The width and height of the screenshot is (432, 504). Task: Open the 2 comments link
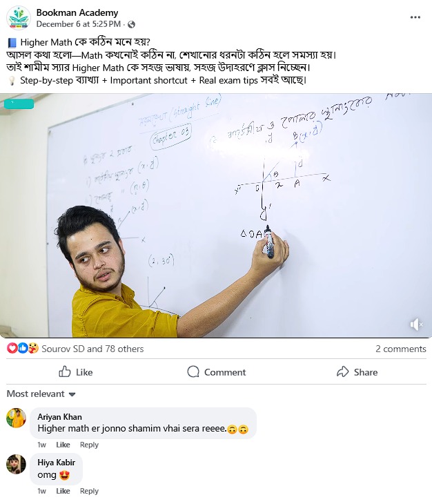(x=401, y=349)
